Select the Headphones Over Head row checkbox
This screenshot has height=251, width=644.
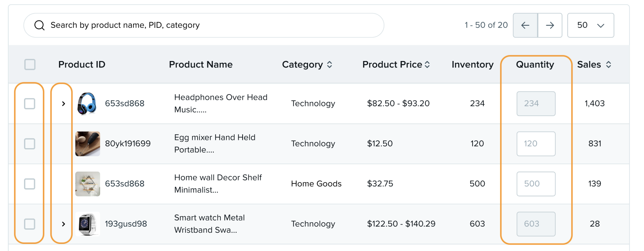(x=29, y=103)
